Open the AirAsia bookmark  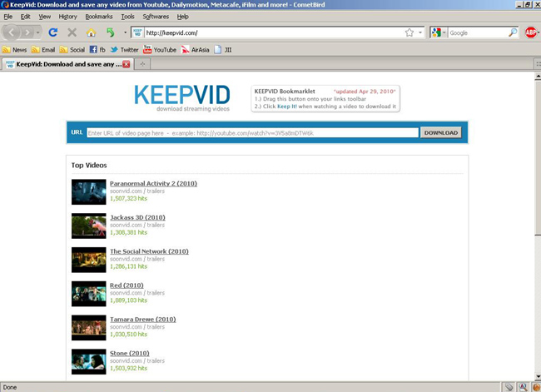pos(196,50)
